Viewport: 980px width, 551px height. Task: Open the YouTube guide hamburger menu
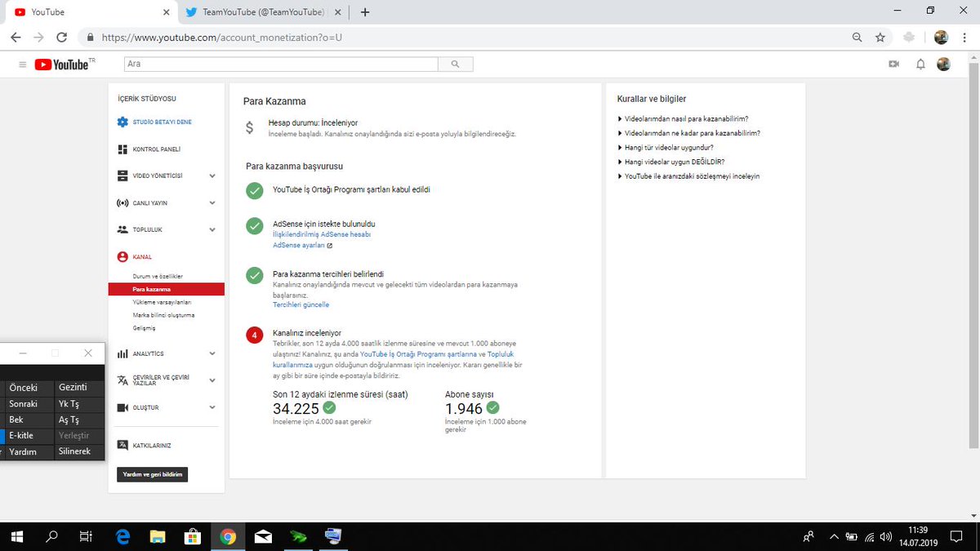click(x=22, y=64)
